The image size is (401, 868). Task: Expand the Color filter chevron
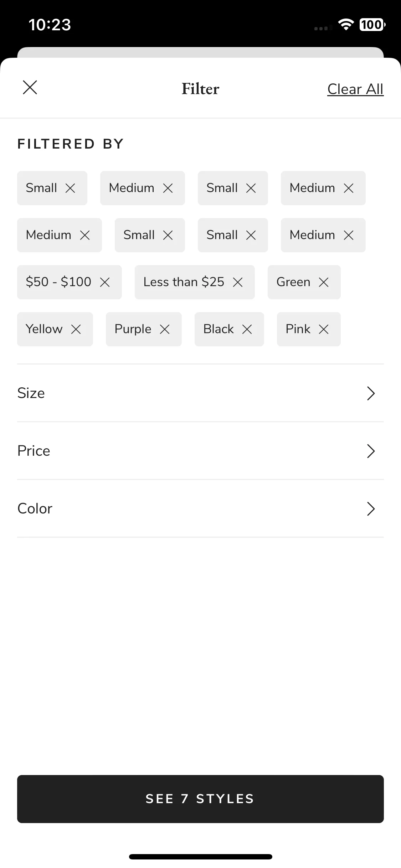point(371,509)
